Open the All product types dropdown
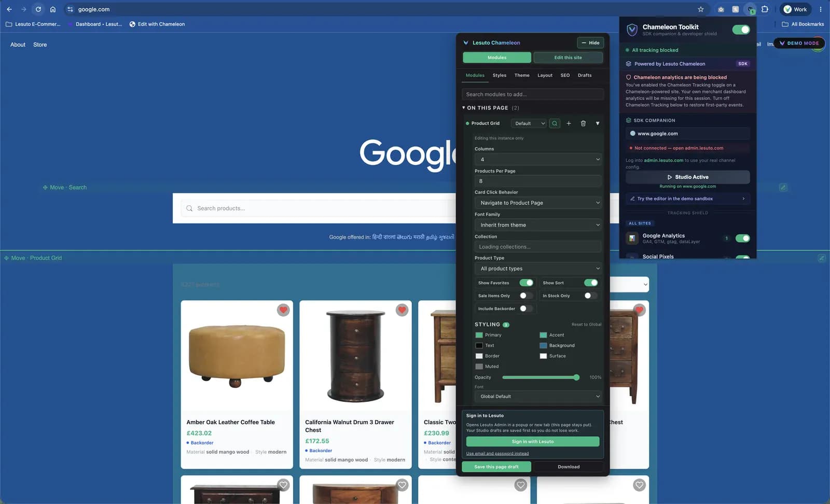 tap(538, 269)
